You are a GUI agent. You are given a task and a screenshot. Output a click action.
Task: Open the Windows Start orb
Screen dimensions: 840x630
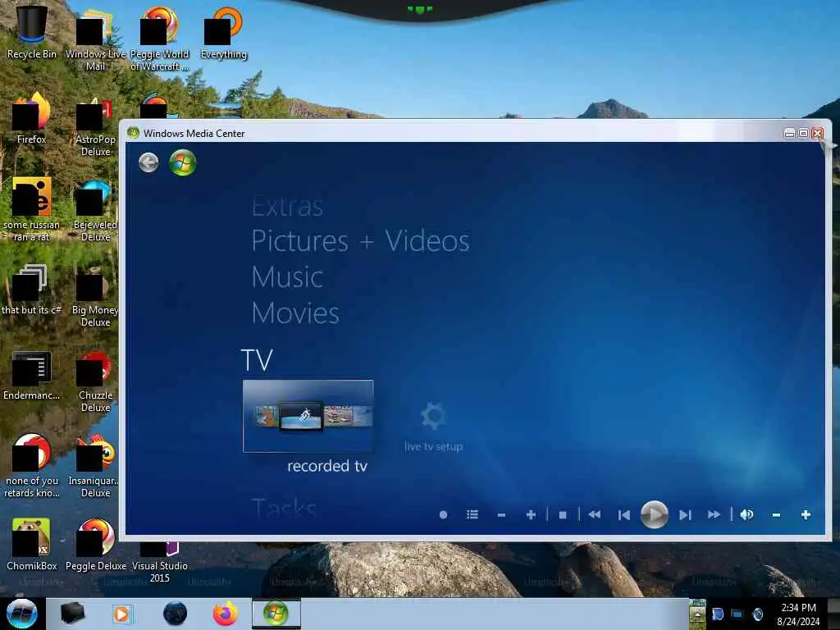[x=22, y=614]
